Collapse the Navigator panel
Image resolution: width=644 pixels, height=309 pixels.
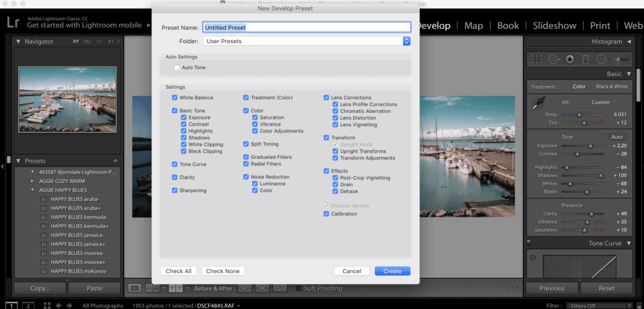(x=18, y=41)
